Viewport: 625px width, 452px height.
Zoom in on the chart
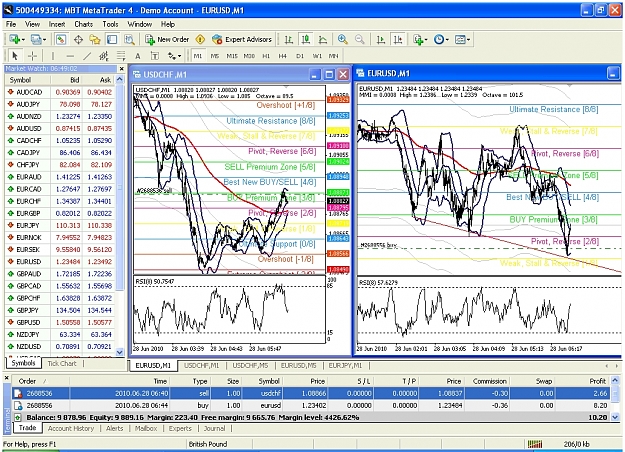click(342, 39)
